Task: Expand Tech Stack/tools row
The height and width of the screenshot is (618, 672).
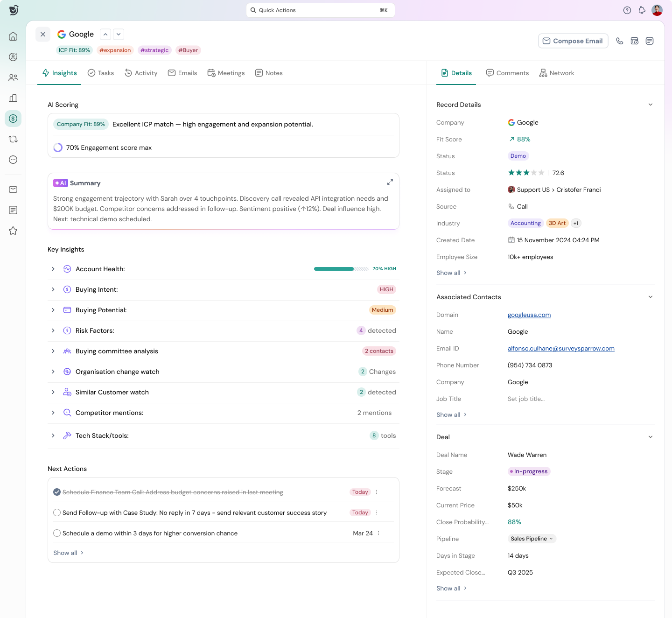Action: (53, 435)
